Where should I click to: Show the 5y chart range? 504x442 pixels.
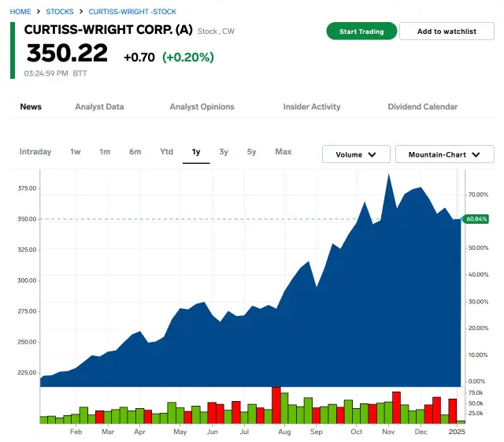(251, 151)
